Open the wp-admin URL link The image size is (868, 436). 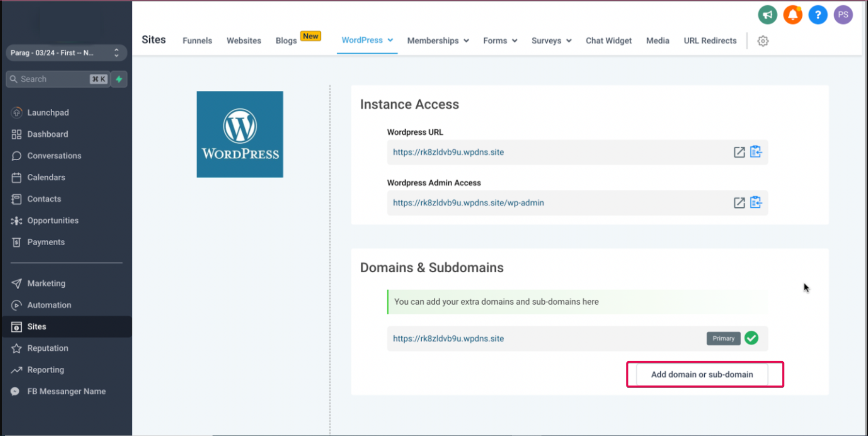pos(468,203)
